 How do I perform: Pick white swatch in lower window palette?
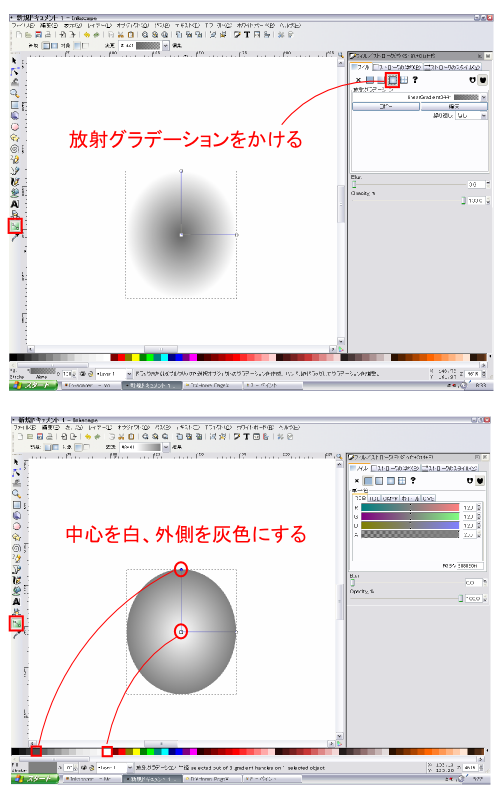(x=107, y=752)
